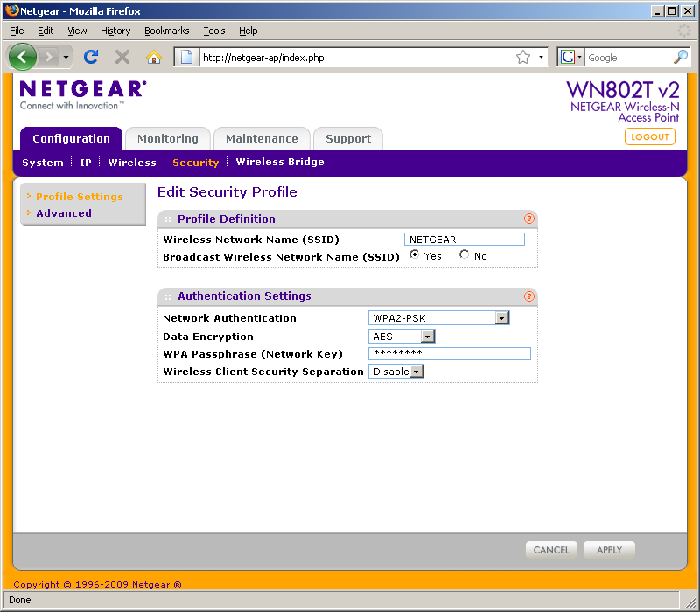Click the NETGEAR logo
Screen dimensions: 700x612
(83, 94)
